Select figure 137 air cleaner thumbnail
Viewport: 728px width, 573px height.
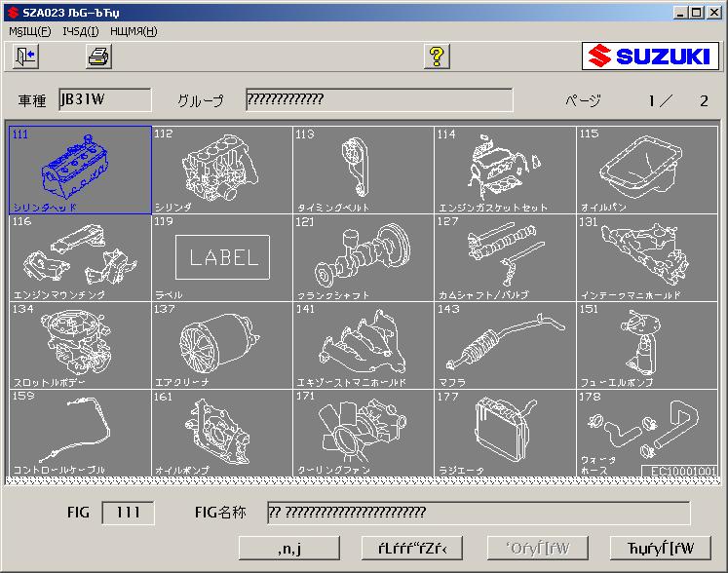222,345
